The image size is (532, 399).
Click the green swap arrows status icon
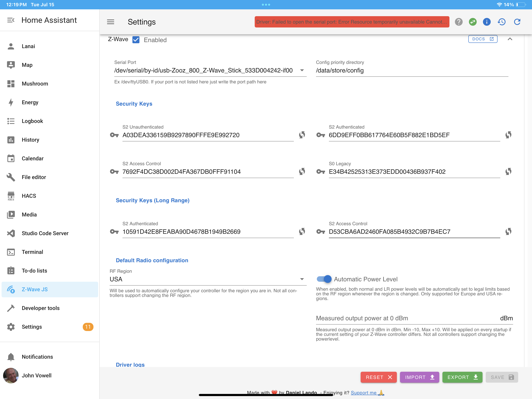pos(473,22)
